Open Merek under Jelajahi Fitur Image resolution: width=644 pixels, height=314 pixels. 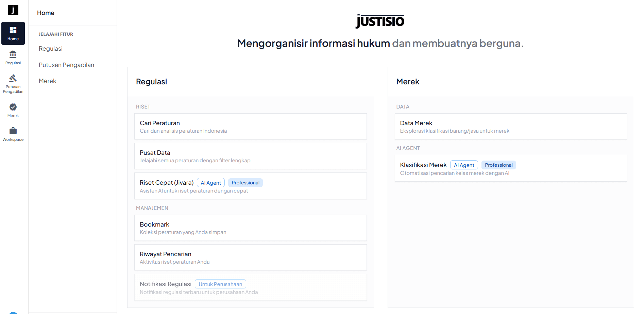[x=47, y=81]
